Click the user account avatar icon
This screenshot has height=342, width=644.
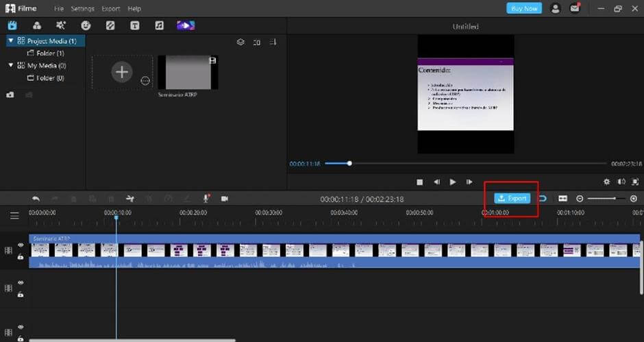(556, 8)
